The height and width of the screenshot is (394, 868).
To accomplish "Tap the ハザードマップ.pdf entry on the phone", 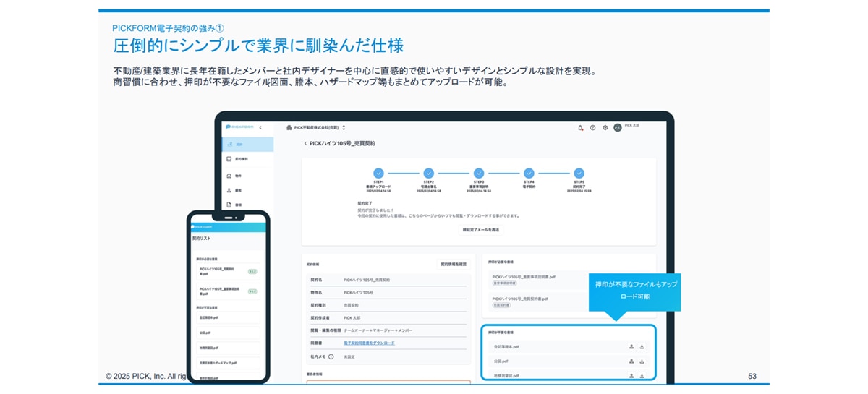I will coord(228,363).
